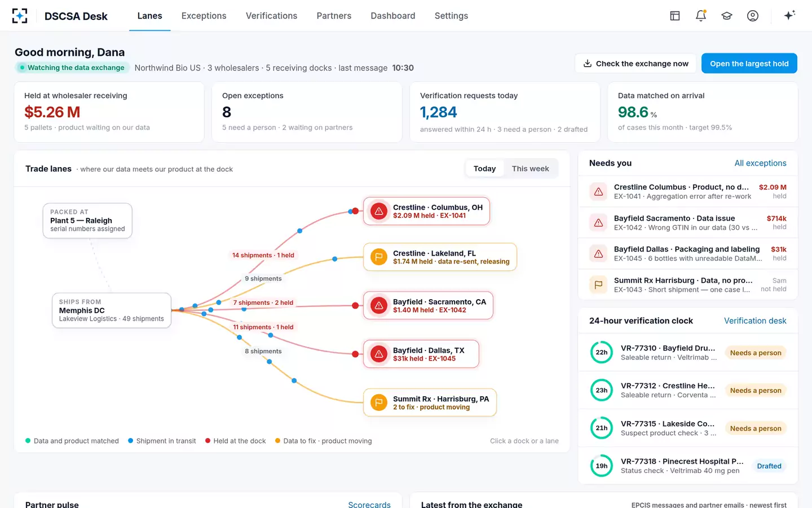The width and height of the screenshot is (812, 508).
Task: Click the flag icon beside EX-1043 exception
Action: (598, 284)
